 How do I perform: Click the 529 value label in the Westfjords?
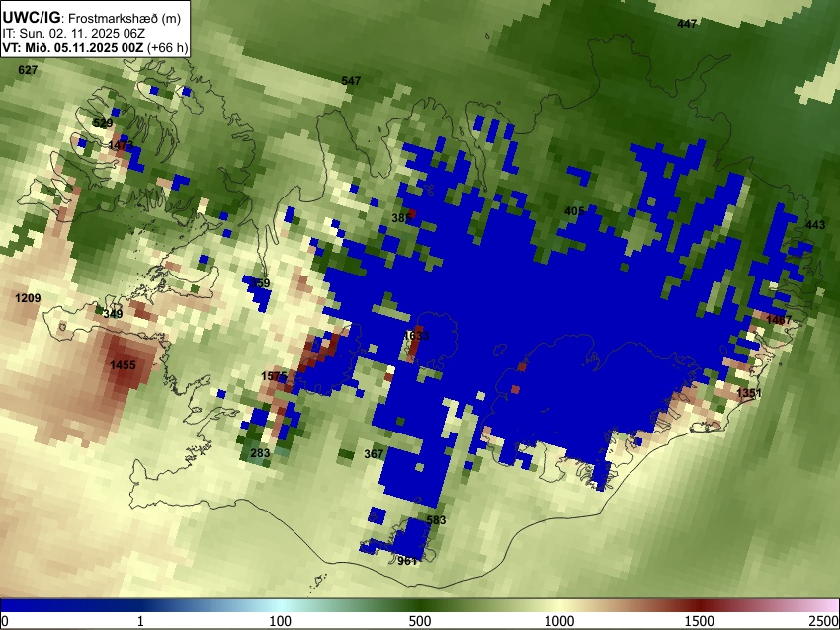103,123
